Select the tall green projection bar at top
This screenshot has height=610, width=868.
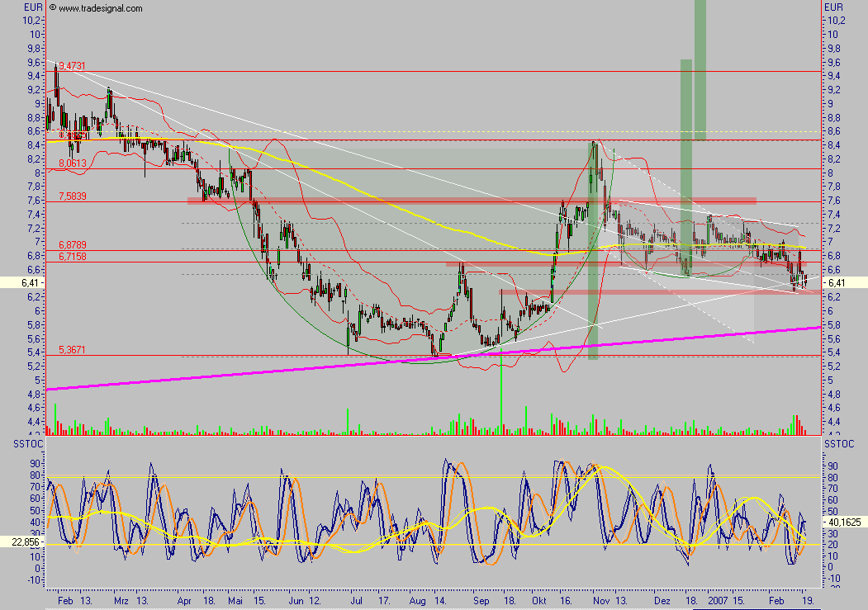[700, 70]
